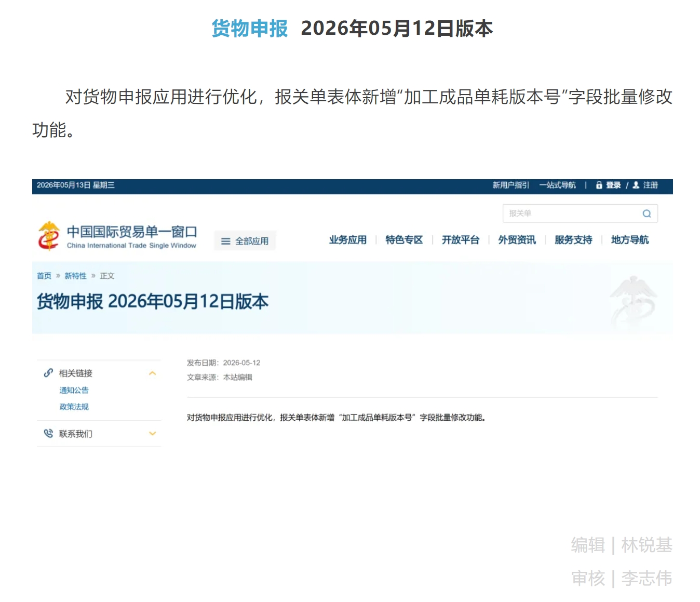Viewport: 700px width, 602px height.
Task: Open the 业务应用 nav menu
Action: pyautogui.click(x=347, y=240)
